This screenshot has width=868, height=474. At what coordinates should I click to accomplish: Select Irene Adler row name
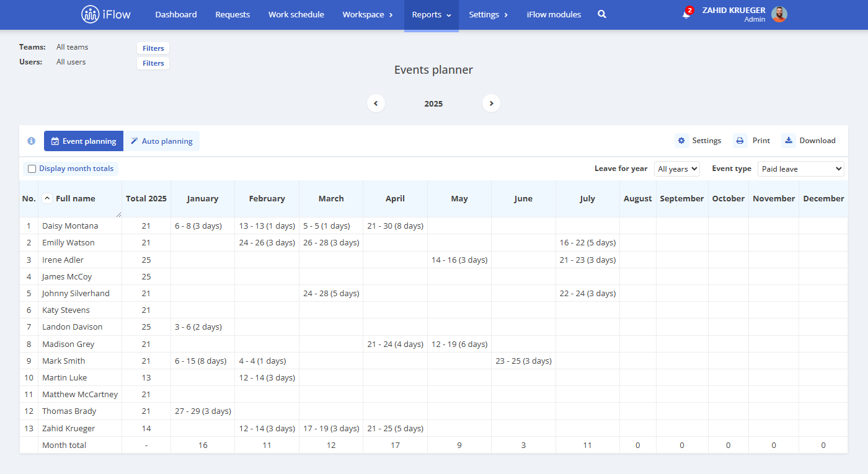click(63, 260)
